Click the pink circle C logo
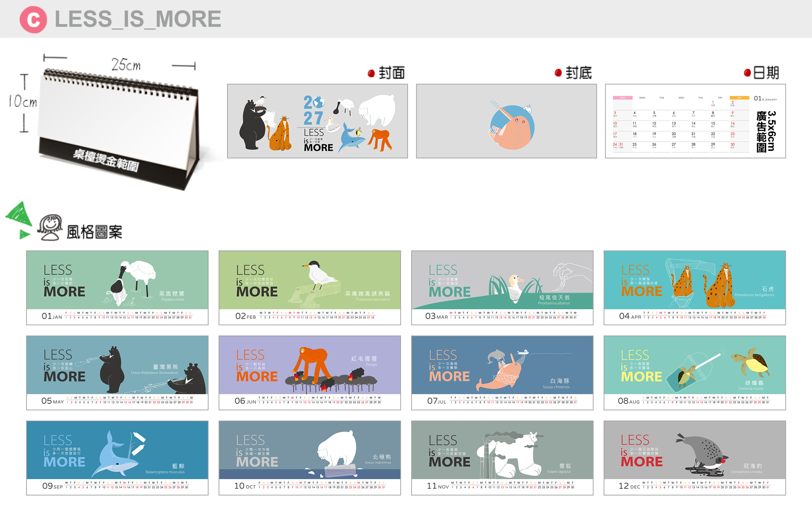812x518 pixels. click(x=33, y=20)
